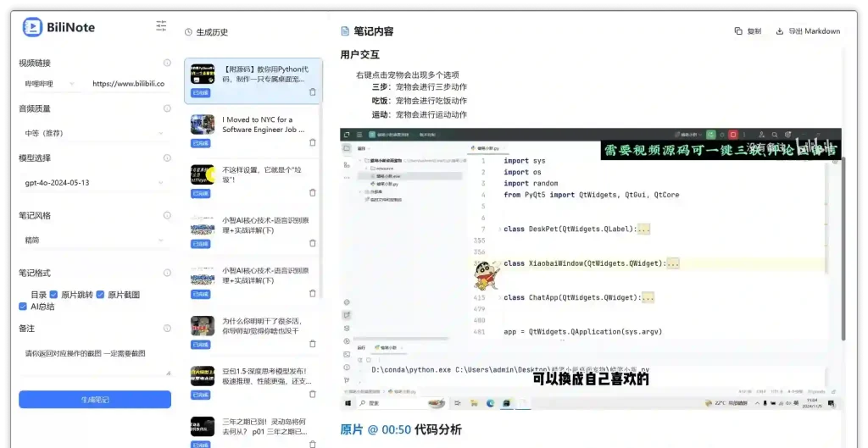Click trash icon for 不这样设置 entry
Image resolution: width=868 pixels, height=448 pixels.
313,192
